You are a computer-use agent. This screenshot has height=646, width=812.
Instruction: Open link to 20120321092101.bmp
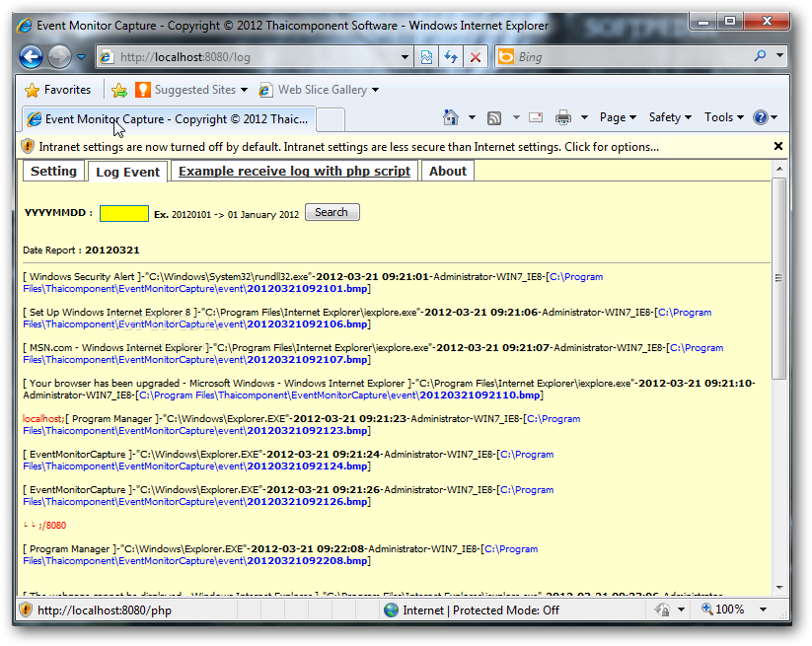307,289
